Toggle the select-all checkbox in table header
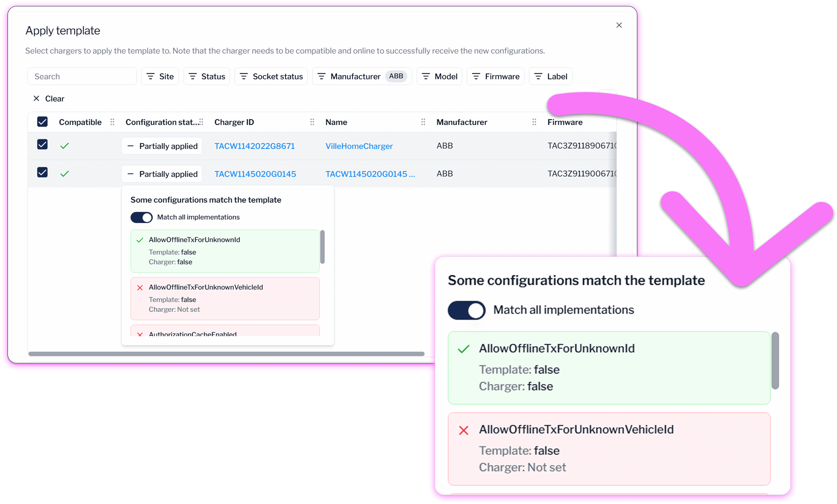Image resolution: width=837 pixels, height=504 pixels. point(42,121)
